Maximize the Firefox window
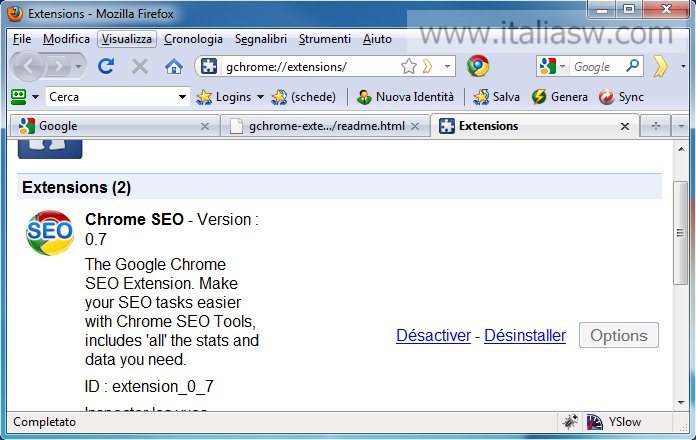Screen dimensions: 696x440 tap(629, 9)
